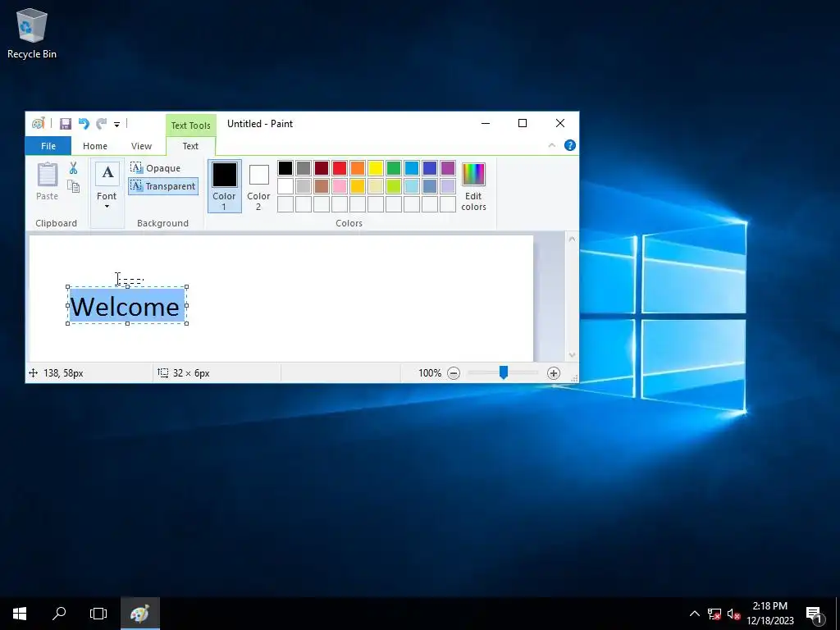The image size is (840, 630).
Task: Select the Text ribbon tab
Action: coord(190,146)
